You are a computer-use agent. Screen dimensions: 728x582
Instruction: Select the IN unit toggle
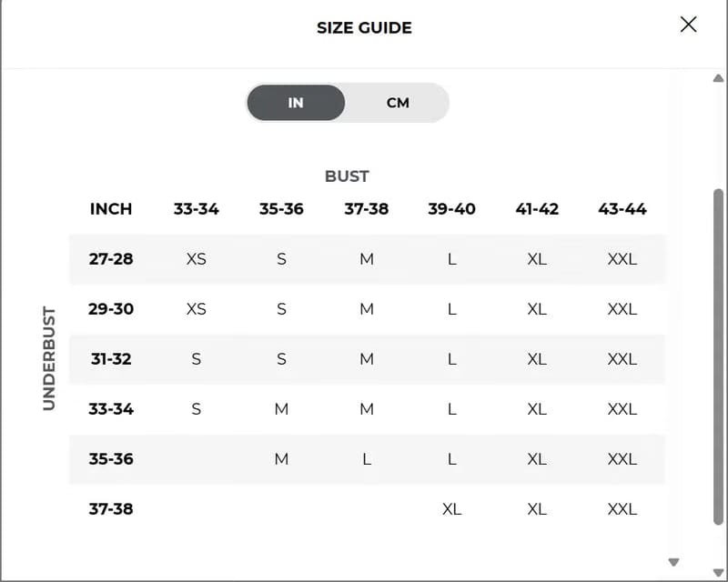coord(296,103)
